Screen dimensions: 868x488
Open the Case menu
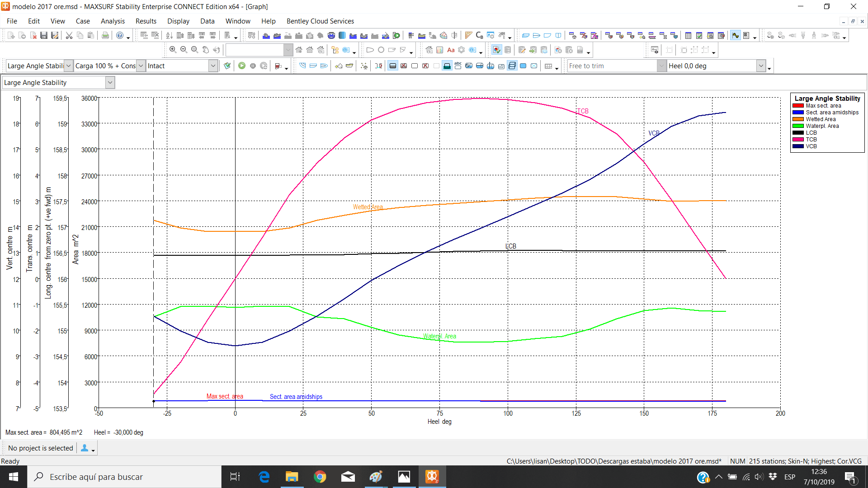(x=83, y=21)
